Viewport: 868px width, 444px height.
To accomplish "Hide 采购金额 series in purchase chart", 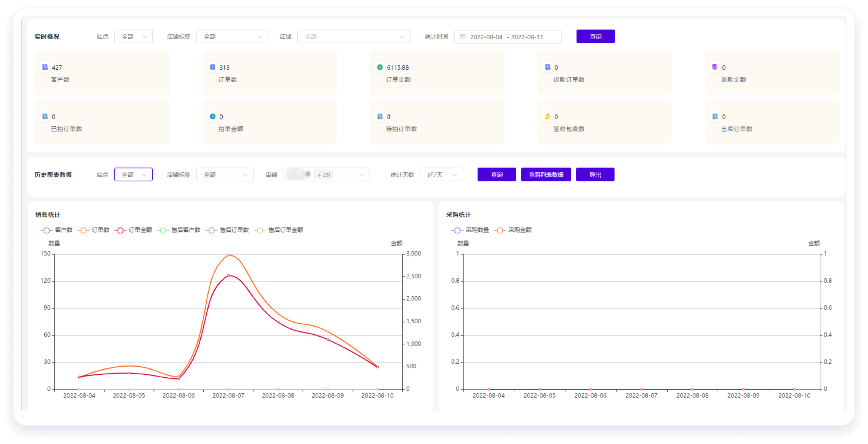I will (513, 230).
